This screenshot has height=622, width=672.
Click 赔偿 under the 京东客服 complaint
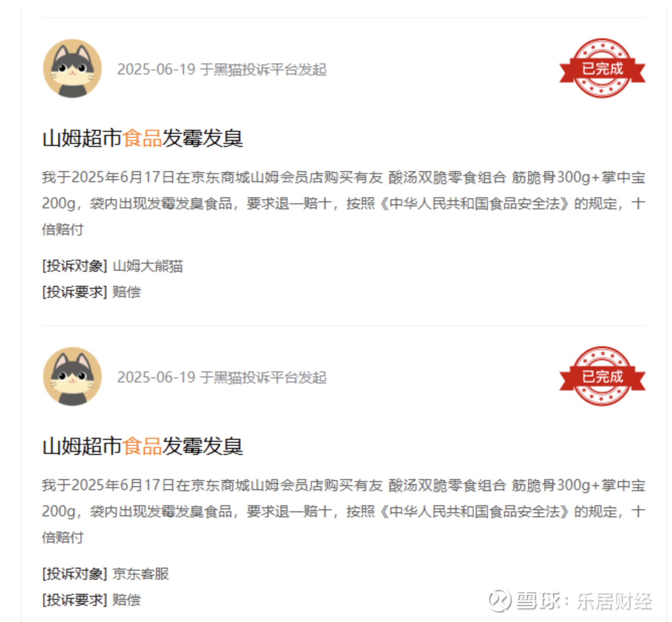[127, 600]
